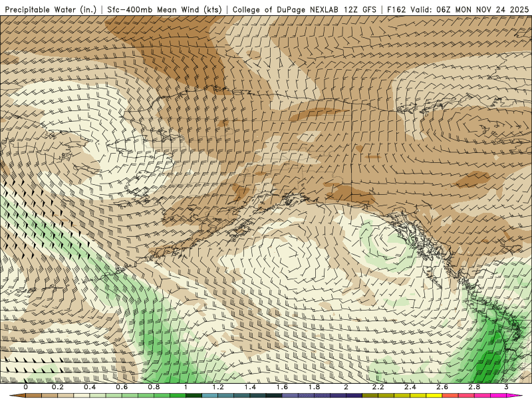Click the '2.2' label on the color scale
The image size is (532, 399).
378,387
